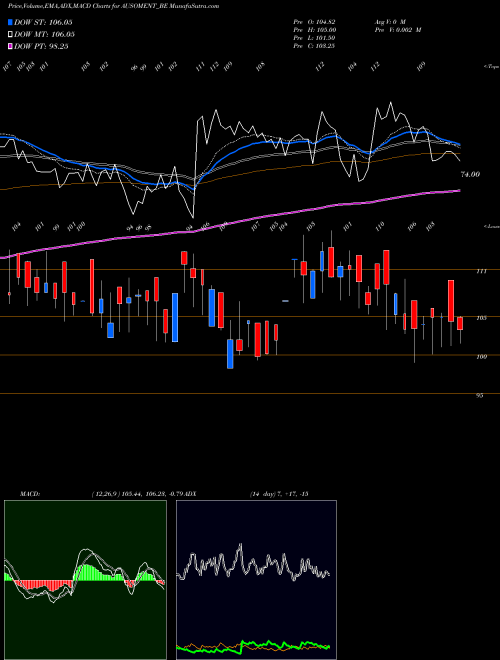The width and height of the screenshot is (500, 660).
Task: Click the 100 price axis label
Action: [x=481, y=357]
